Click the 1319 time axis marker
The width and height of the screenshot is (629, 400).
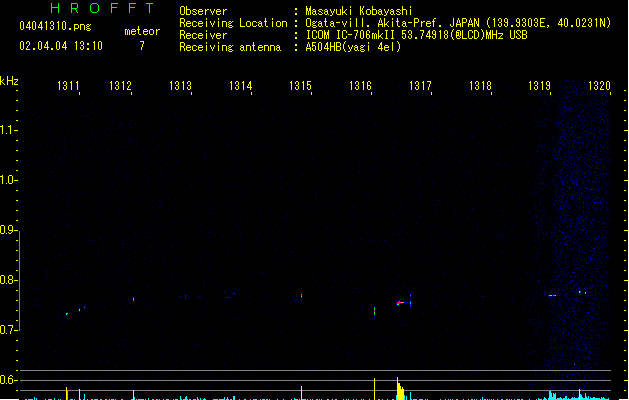tap(539, 86)
